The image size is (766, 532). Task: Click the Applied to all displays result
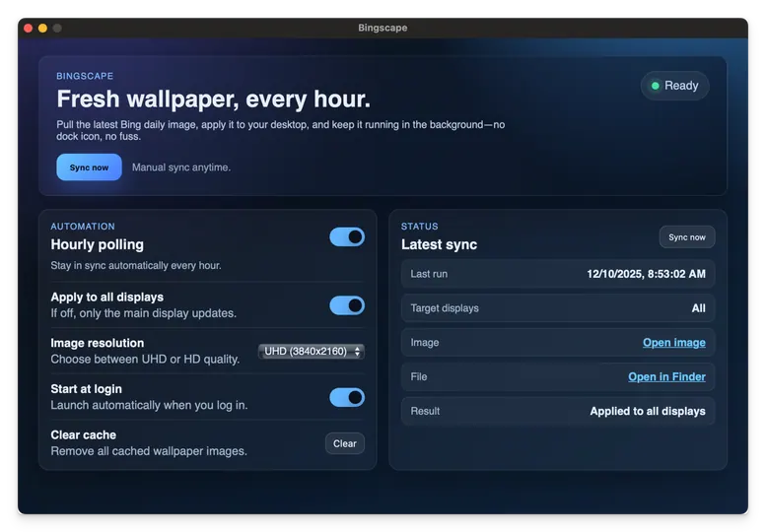click(648, 412)
